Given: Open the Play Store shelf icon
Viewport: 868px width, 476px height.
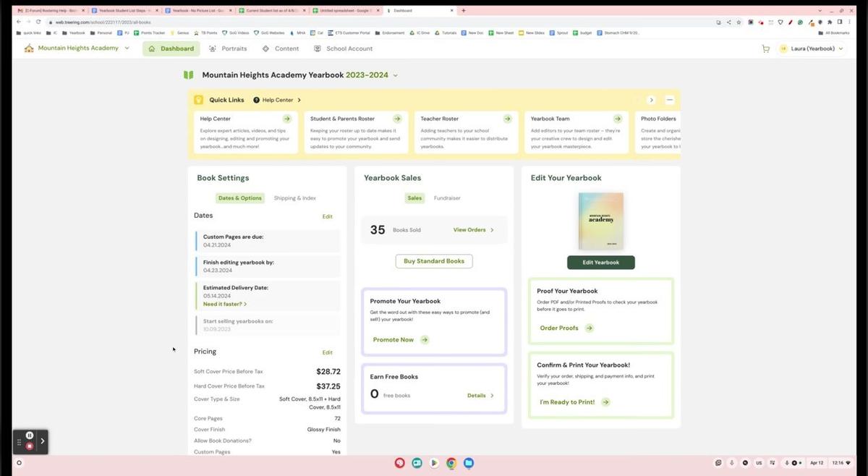Looking at the screenshot, I should point(433,462).
